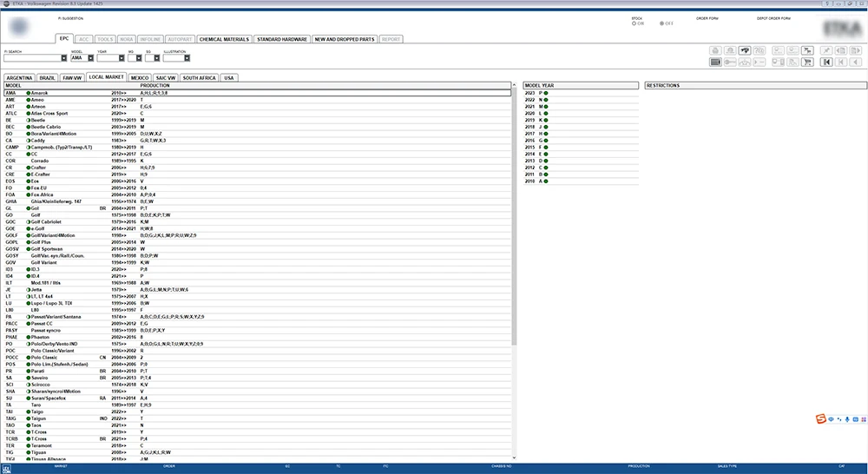Select the Tiguan model row

pos(258,452)
